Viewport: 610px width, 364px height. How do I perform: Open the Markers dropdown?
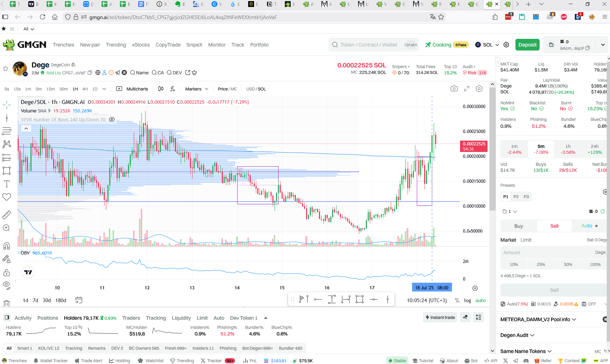pyautogui.click(x=196, y=89)
